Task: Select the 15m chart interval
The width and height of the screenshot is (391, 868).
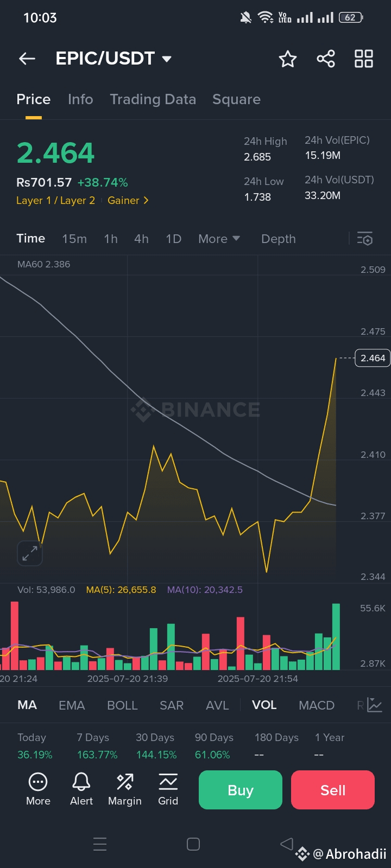Action: click(74, 239)
